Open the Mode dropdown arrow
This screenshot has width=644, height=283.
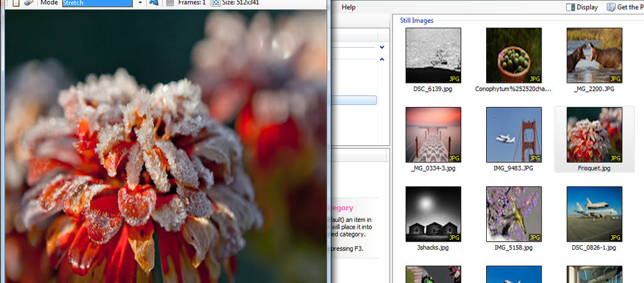click(140, 3)
